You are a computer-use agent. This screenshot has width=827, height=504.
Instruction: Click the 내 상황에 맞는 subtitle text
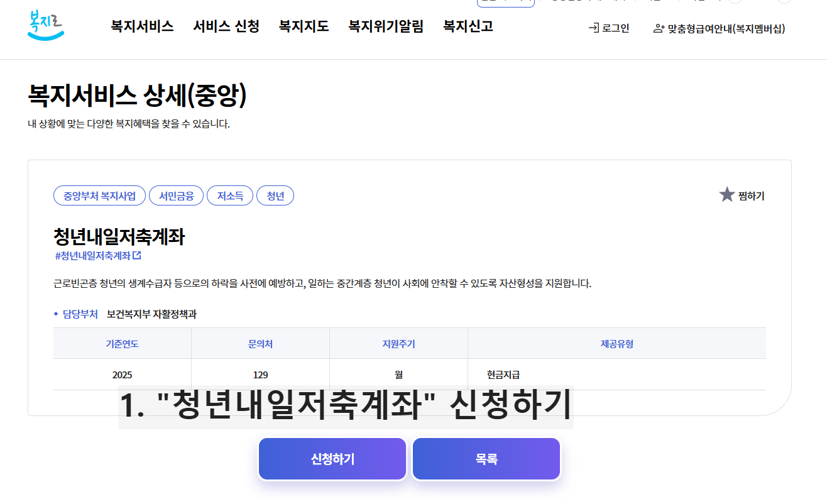[129, 124]
